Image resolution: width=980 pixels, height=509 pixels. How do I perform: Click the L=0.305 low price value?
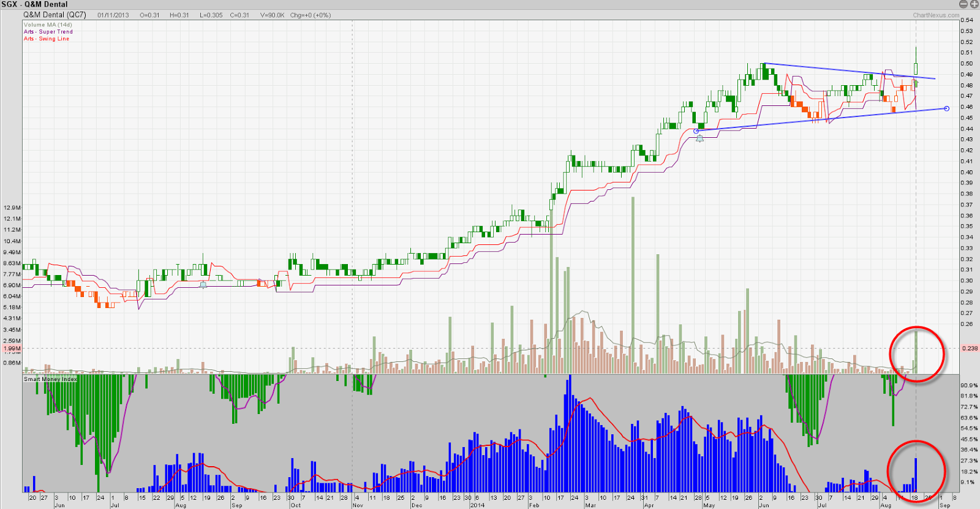[x=211, y=15]
